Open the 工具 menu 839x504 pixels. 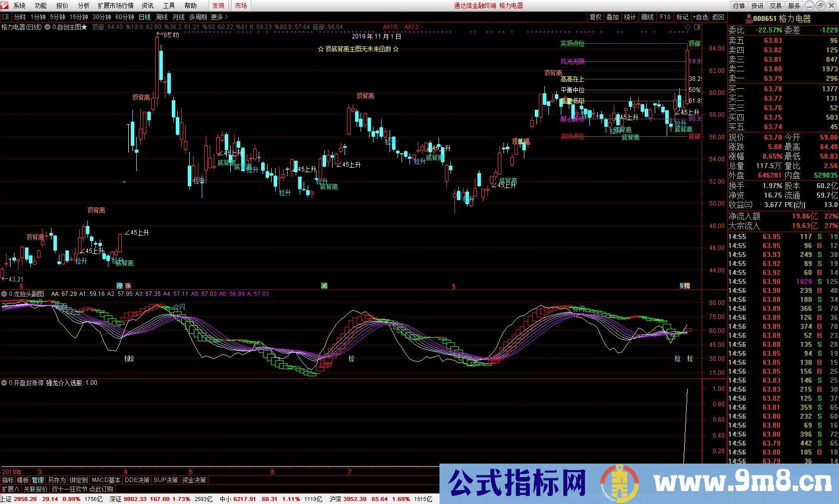tap(169, 5)
